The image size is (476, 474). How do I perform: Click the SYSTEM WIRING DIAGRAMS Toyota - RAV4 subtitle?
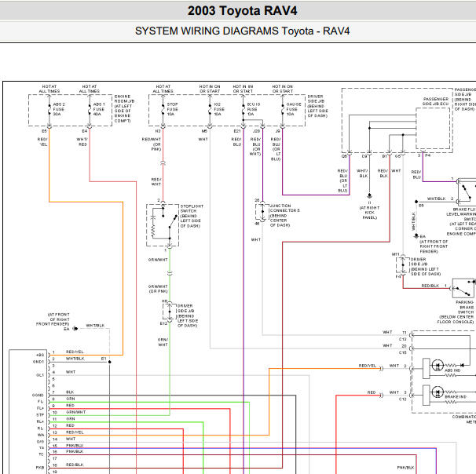pos(242,31)
